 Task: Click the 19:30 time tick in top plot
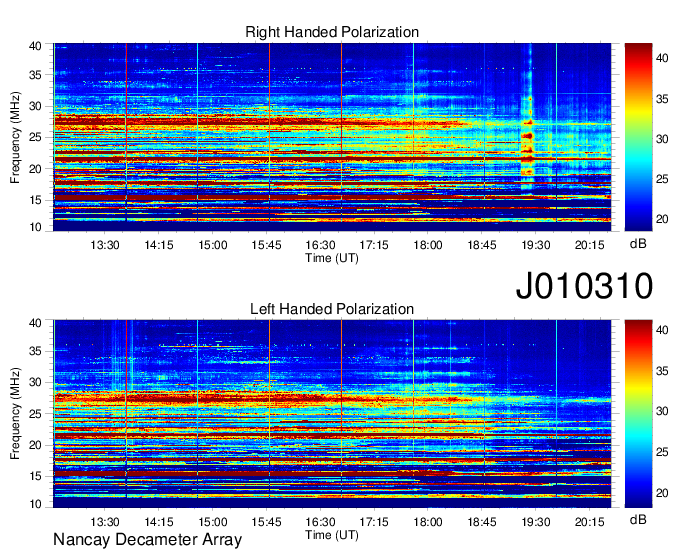coord(536,245)
